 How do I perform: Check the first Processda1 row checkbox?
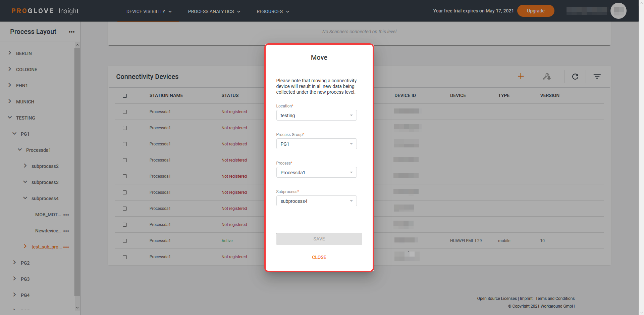(125, 112)
